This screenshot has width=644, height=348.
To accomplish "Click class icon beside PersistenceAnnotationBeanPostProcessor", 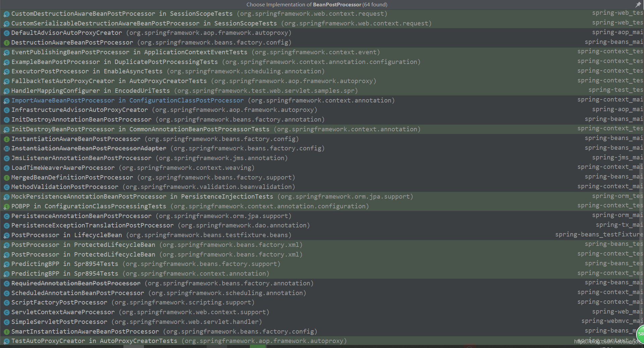I will tap(6, 216).
